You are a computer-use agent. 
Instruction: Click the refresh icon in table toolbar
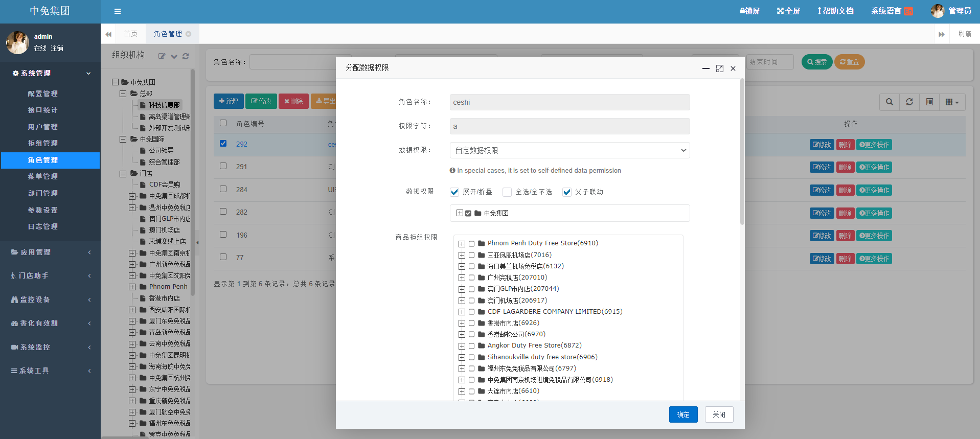909,102
